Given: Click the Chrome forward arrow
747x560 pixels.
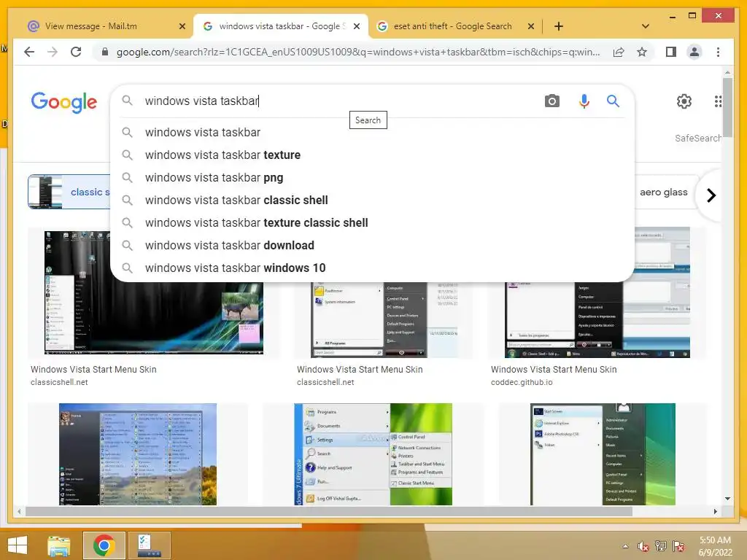Looking at the screenshot, I should click(53, 52).
